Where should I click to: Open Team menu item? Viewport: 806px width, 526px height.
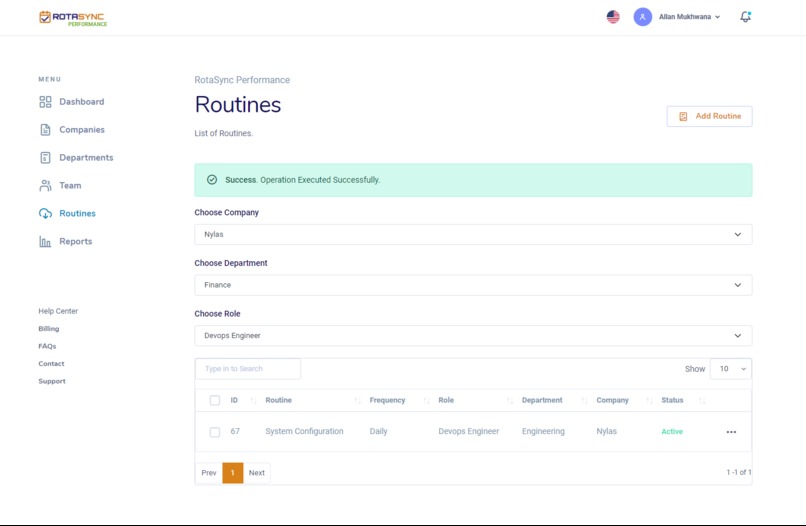tap(70, 185)
